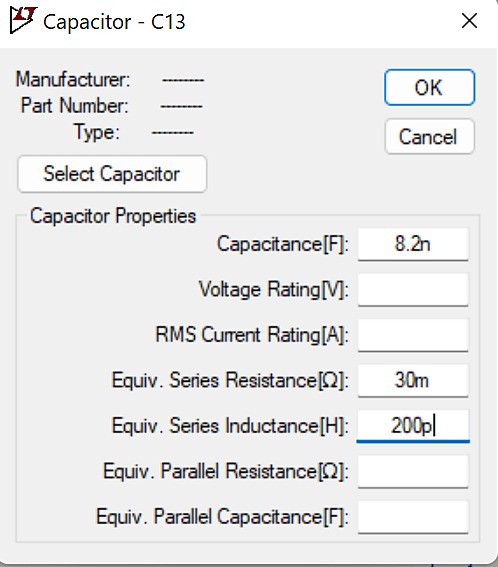Click the LTspice logo in title bar
The image size is (498, 567).
[x=23, y=20]
